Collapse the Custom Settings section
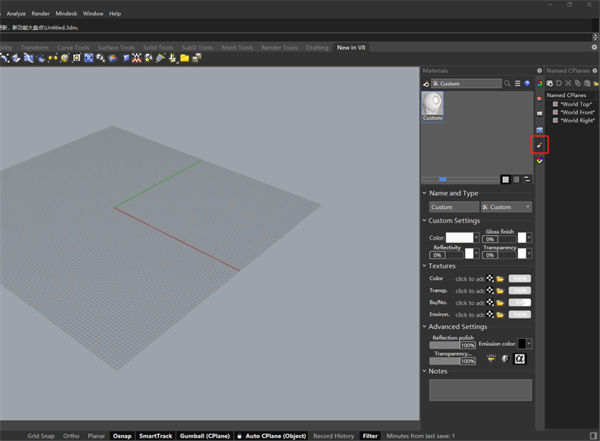Screen dimensions: 600x441 pos(424,220)
